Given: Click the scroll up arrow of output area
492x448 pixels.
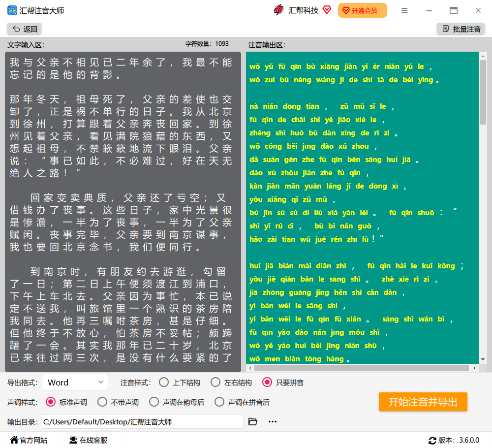Looking at the screenshot, I should click(483, 56).
